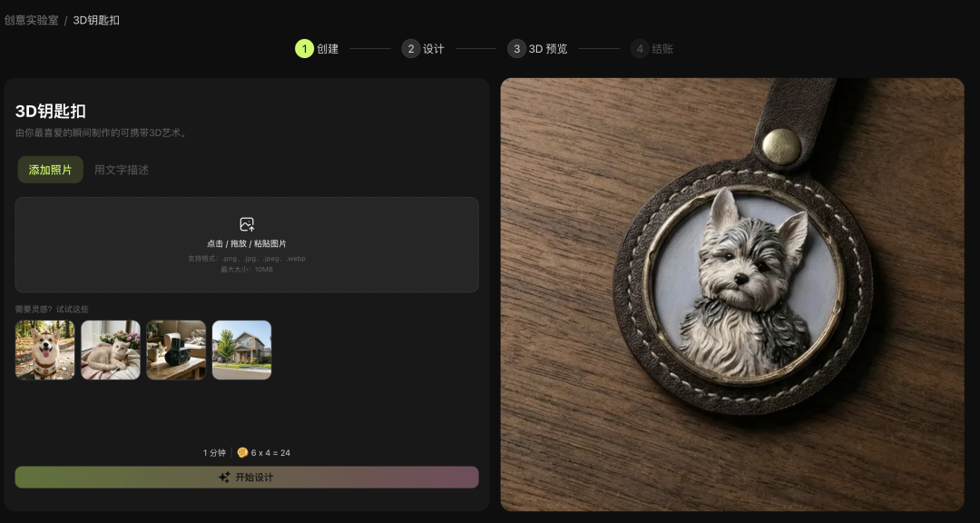Click the 点击 / 拖放 / 粘贴图片 upload area
The width and height of the screenshot is (980, 523).
click(x=247, y=244)
